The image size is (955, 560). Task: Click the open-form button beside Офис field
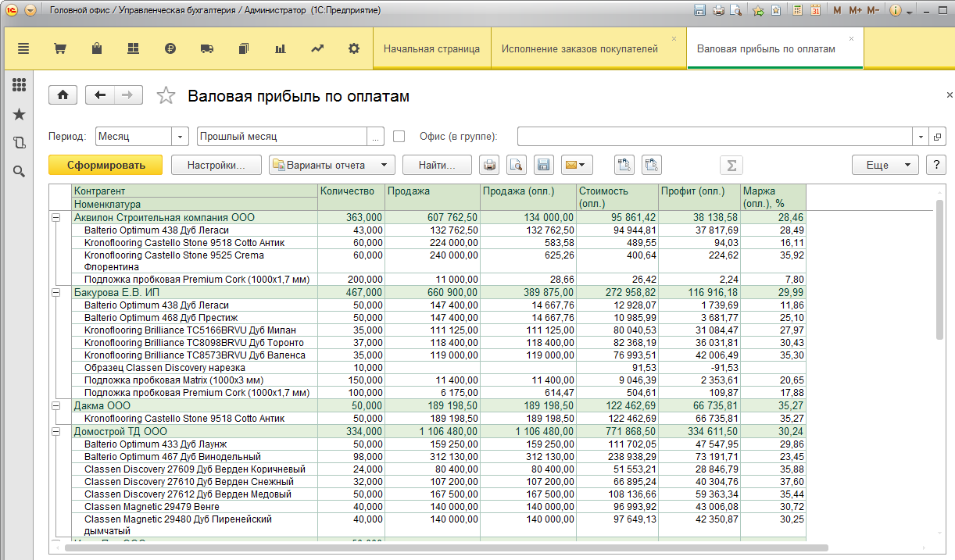938,136
